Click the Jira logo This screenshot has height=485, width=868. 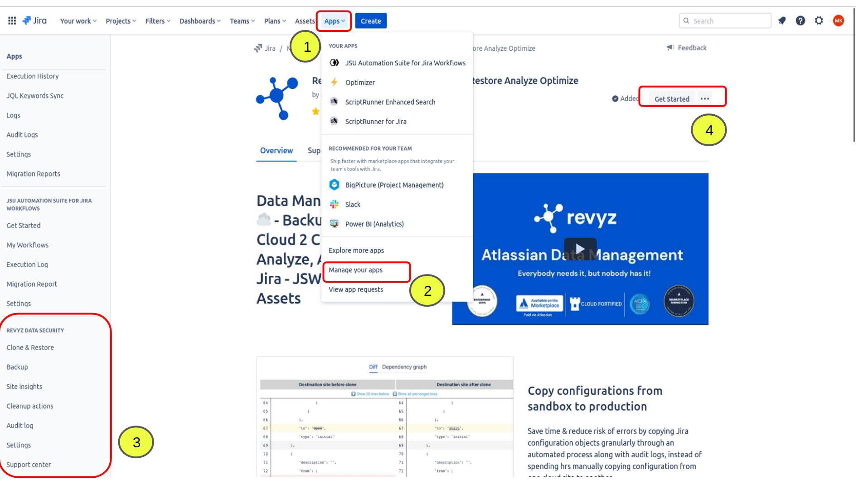click(x=35, y=21)
